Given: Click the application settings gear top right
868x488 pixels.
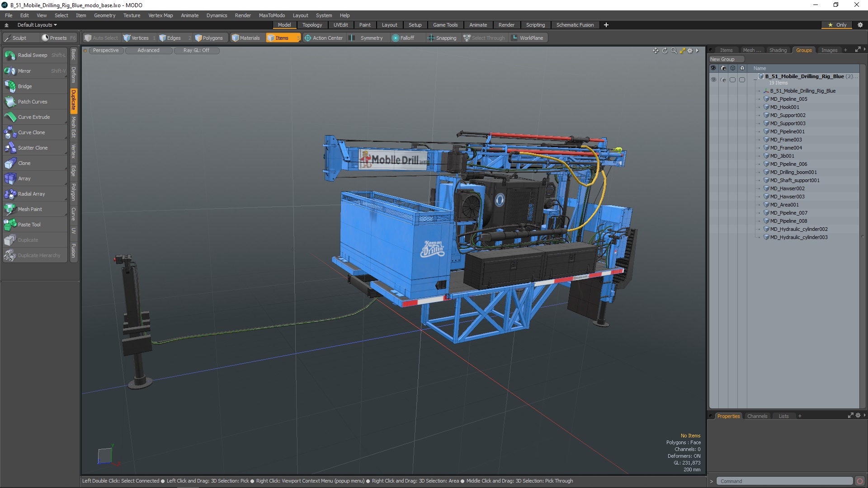Looking at the screenshot, I should pyautogui.click(x=860, y=25).
